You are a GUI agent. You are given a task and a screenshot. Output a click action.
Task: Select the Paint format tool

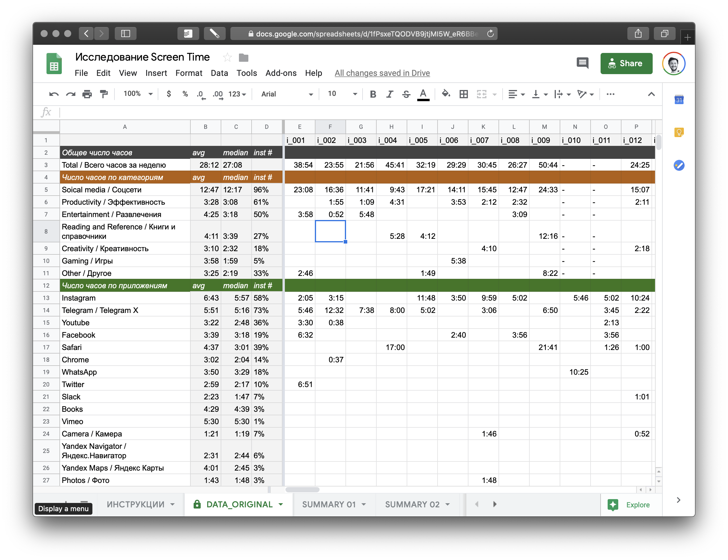[104, 94]
